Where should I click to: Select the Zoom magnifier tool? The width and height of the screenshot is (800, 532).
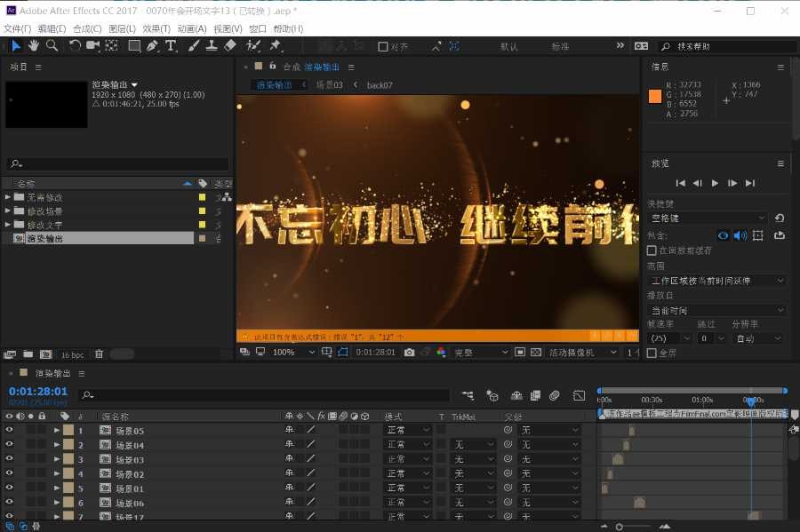pyautogui.click(x=52, y=46)
